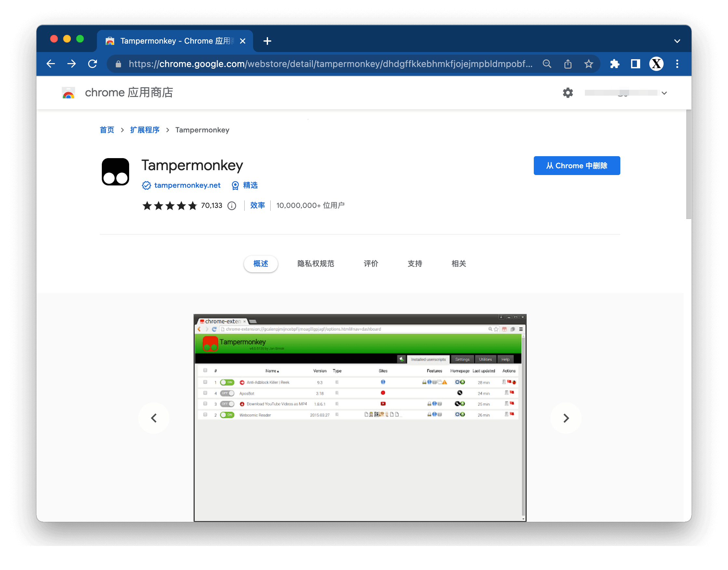Viewport: 728px width, 570px height.
Task: Switch to 隐私权规范 tab
Action: coord(315,264)
